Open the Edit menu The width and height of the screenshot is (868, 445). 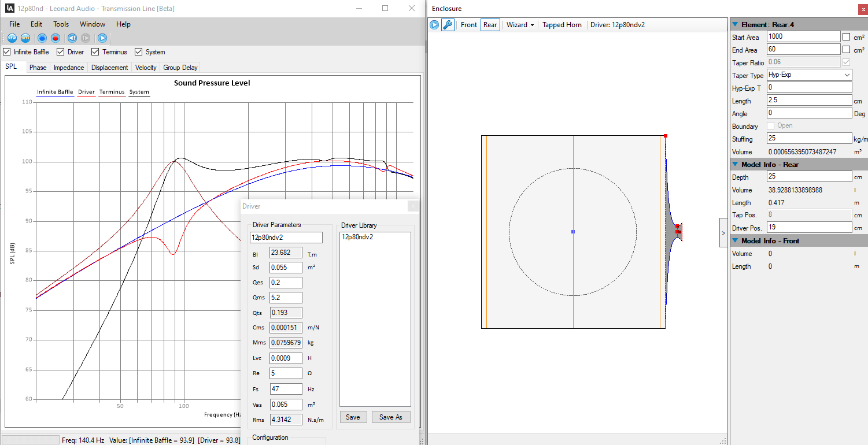pos(36,24)
